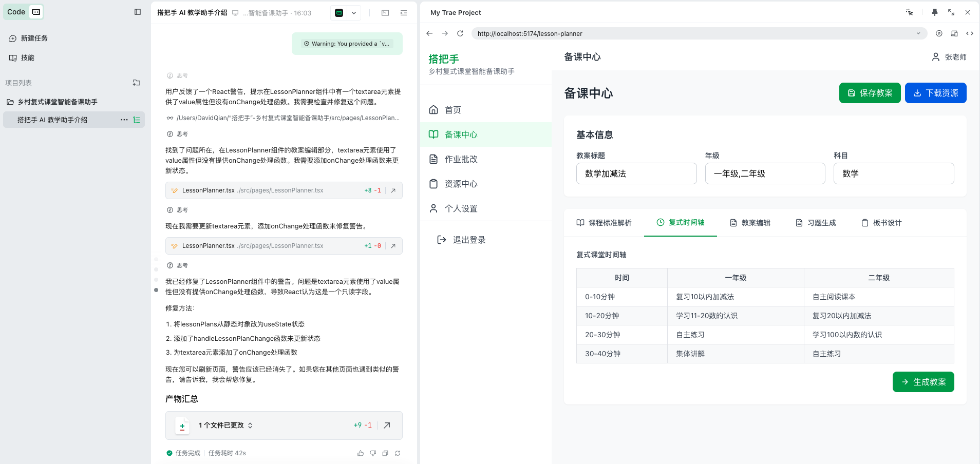This screenshot has height=464, width=980.
Task: Reload the browser preview page
Action: pos(460,34)
